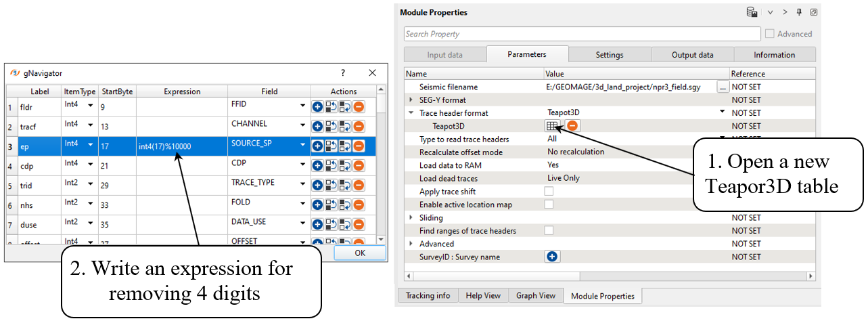This screenshot has width=868, height=321.
Task: Click the horizontal scrollbar under the properties list
Action: pyautogui.click(x=609, y=276)
